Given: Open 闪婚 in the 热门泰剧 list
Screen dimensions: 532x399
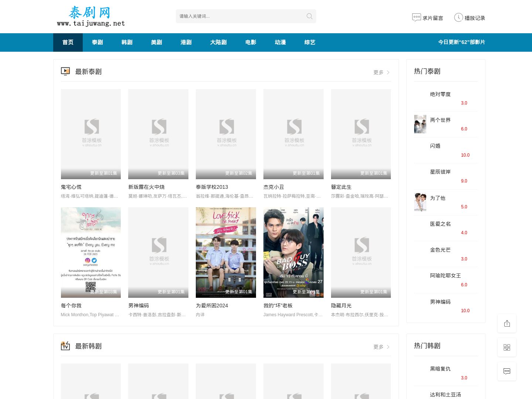Looking at the screenshot, I should pyautogui.click(x=435, y=146).
